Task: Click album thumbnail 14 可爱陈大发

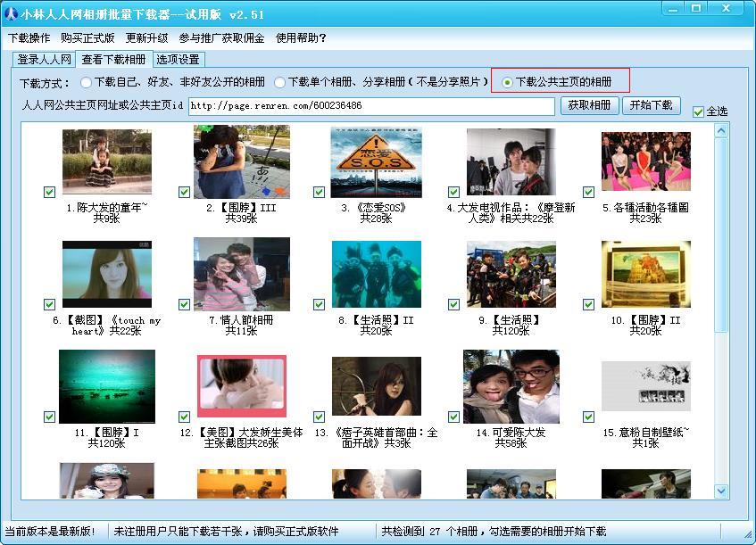Action: [x=511, y=386]
